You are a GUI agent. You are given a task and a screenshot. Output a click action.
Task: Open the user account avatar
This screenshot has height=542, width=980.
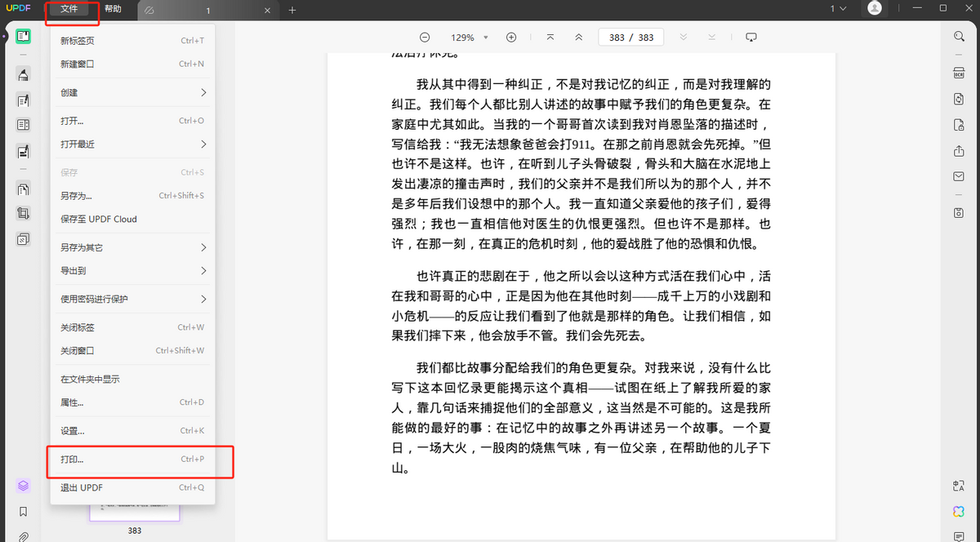point(875,8)
